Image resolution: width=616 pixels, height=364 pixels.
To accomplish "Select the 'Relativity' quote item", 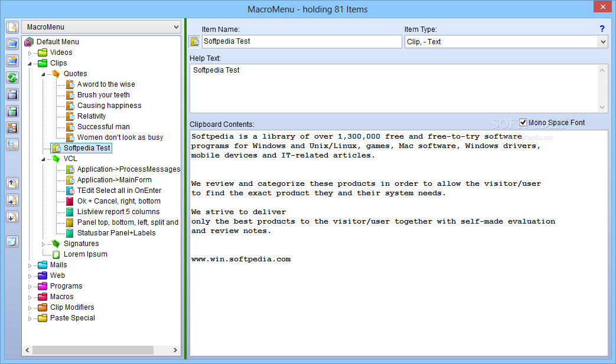I will [x=92, y=116].
